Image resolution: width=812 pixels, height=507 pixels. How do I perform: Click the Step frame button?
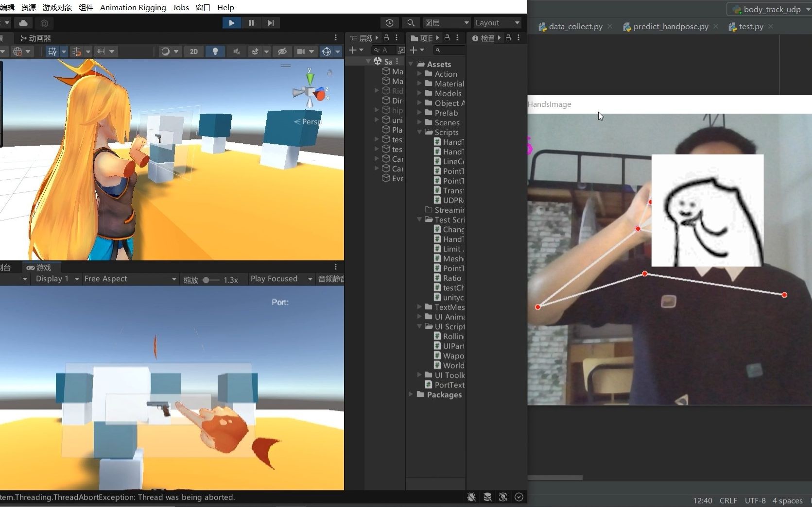coord(271,23)
